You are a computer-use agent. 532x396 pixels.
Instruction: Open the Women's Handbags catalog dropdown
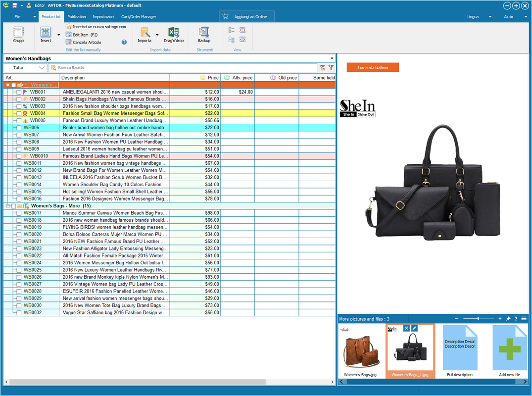332,58
